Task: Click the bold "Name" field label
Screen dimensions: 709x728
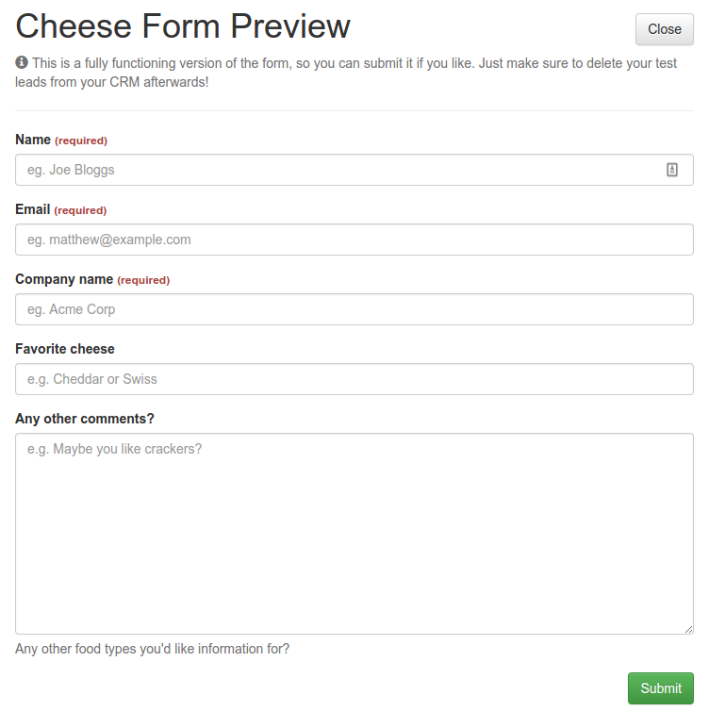Action: click(x=33, y=140)
